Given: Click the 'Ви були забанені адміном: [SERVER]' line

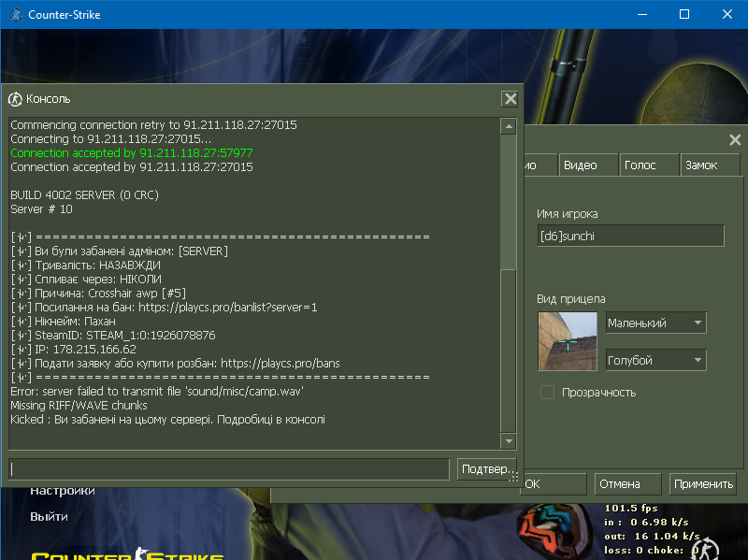Looking at the screenshot, I should point(120,251).
